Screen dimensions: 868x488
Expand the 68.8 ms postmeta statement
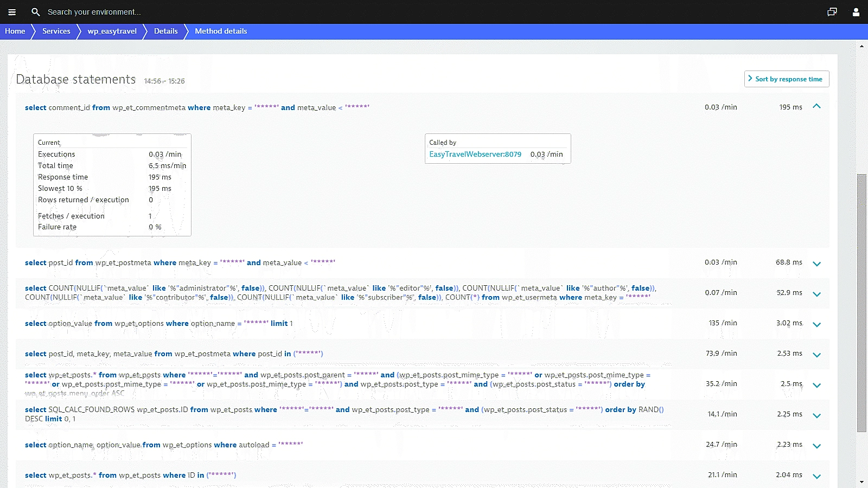(816, 264)
